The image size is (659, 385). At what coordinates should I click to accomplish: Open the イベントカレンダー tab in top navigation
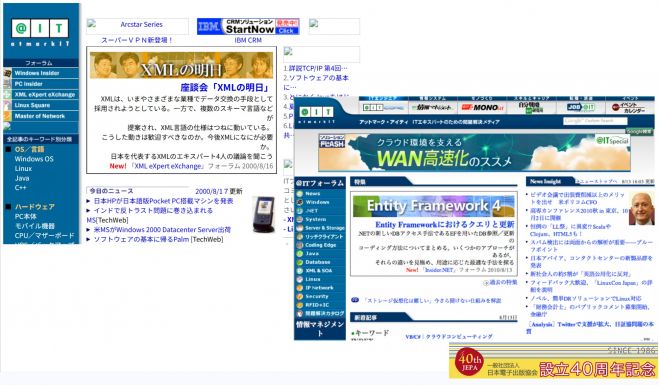[630, 108]
